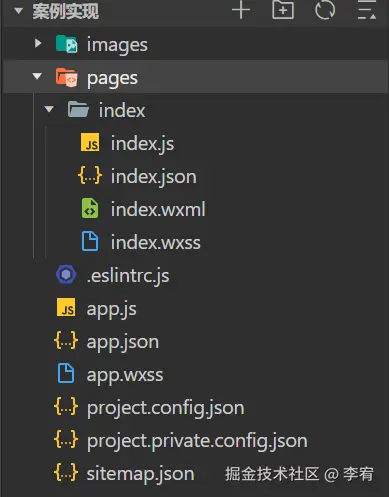Refresh the file tree with circular arrows icon

click(x=325, y=10)
